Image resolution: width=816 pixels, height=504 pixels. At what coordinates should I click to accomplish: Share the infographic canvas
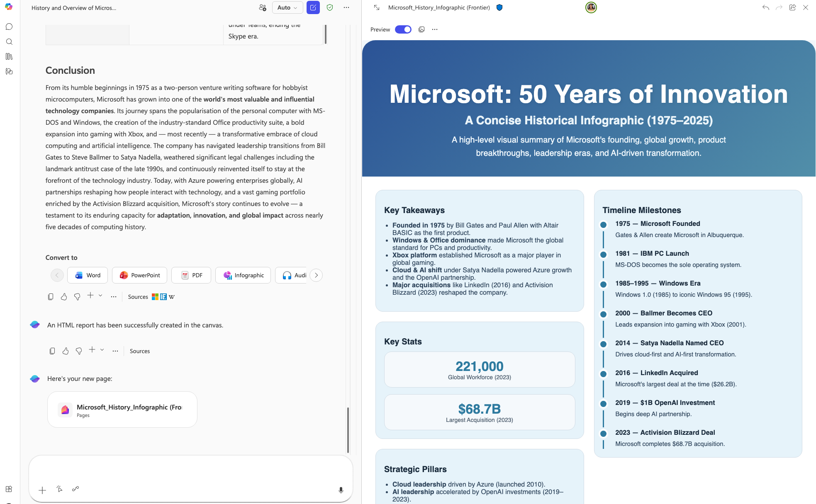pyautogui.click(x=793, y=7)
